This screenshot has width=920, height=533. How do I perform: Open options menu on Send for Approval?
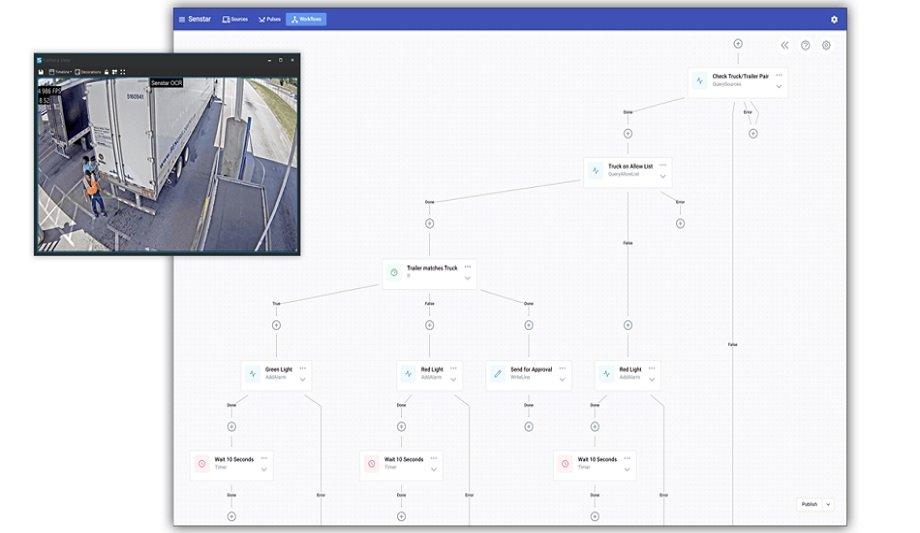click(x=562, y=369)
